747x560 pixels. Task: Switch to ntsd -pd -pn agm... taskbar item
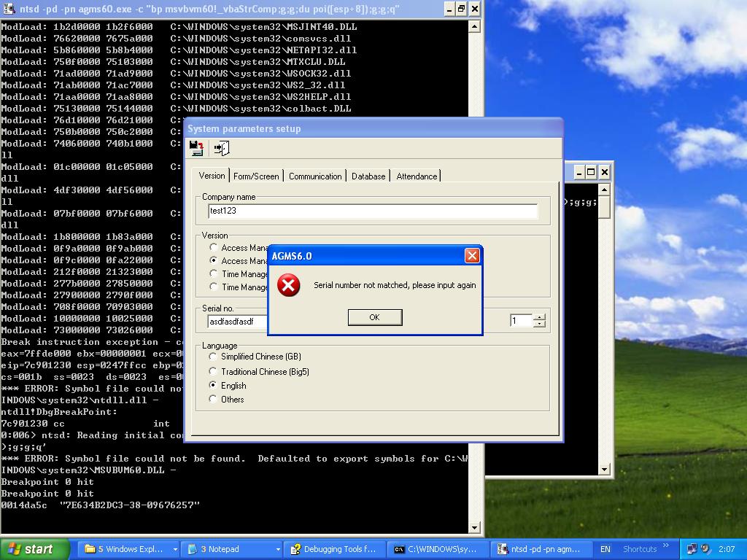[x=541, y=549]
